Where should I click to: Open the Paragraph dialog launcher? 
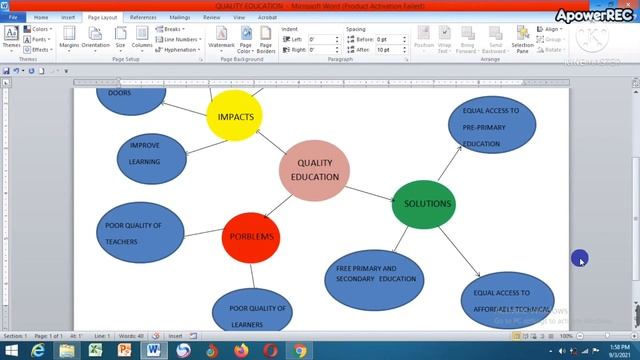point(407,60)
